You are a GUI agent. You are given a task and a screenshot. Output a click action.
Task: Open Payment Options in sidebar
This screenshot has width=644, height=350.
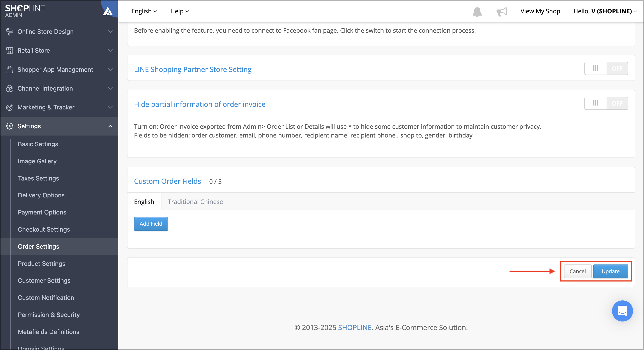point(42,212)
